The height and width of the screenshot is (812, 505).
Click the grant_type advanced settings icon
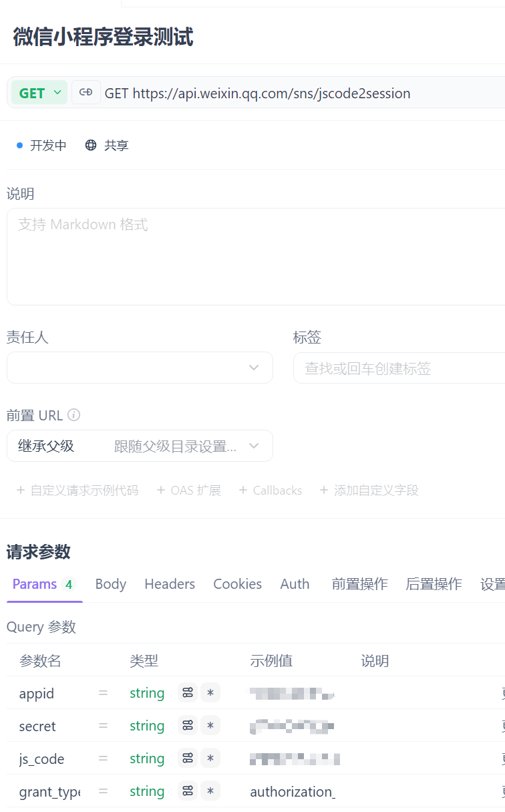click(188, 791)
